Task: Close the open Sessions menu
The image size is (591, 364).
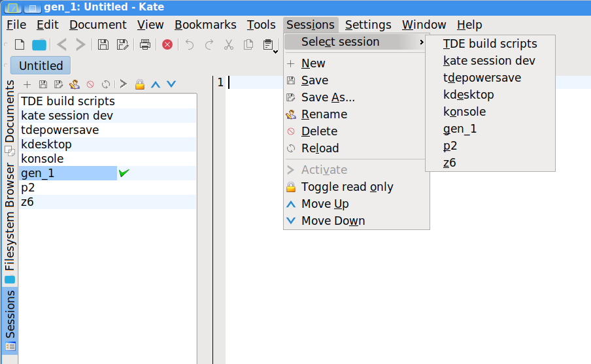Action: [x=311, y=25]
